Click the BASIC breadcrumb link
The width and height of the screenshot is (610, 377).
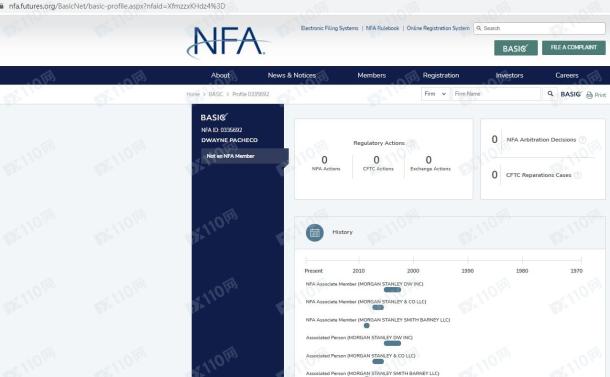pos(216,94)
